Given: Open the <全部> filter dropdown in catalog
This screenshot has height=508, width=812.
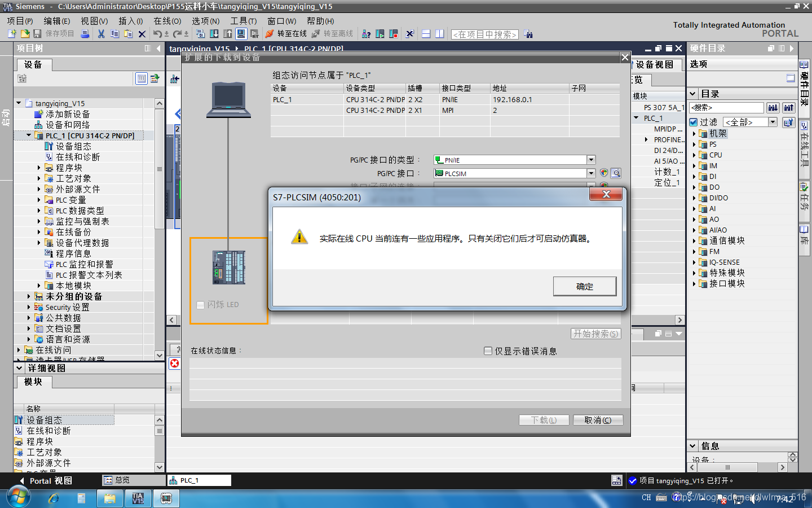Looking at the screenshot, I should click(773, 122).
